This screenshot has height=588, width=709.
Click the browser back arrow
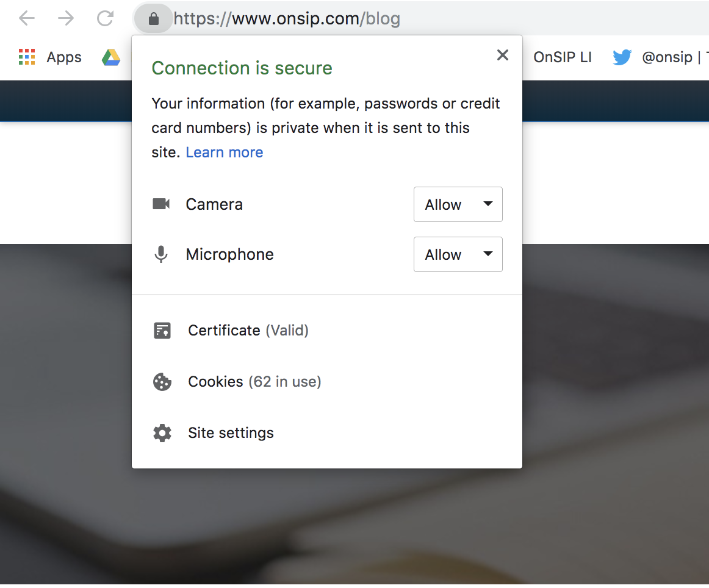pos(27,18)
